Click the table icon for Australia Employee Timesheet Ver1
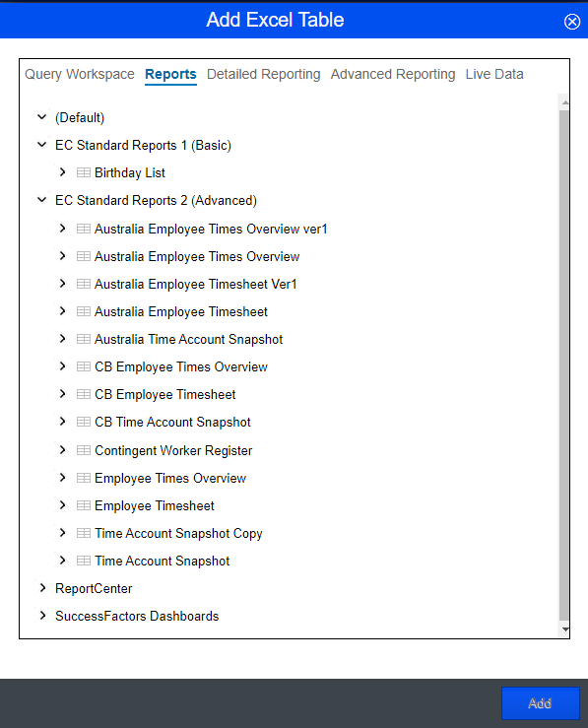 coord(84,284)
